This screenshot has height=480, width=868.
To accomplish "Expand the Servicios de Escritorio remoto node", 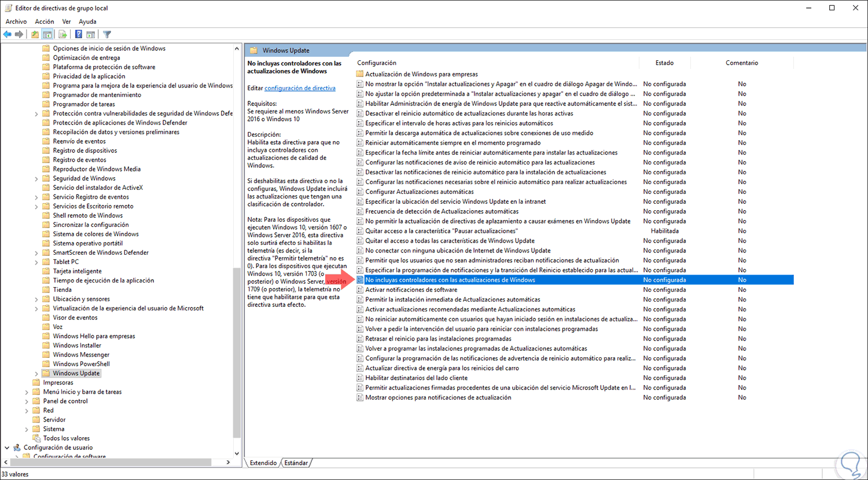I will coord(36,206).
